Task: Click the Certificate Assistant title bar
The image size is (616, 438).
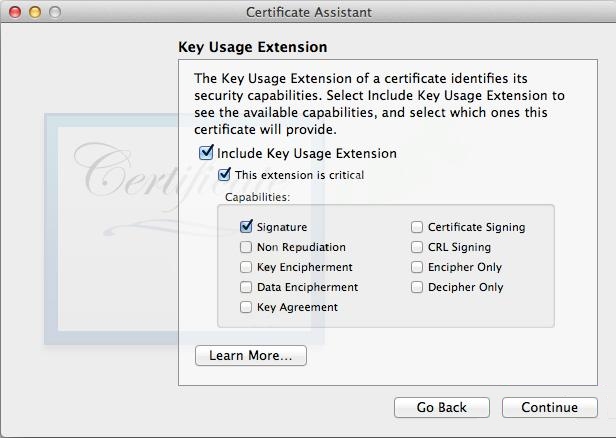Action: [x=308, y=12]
